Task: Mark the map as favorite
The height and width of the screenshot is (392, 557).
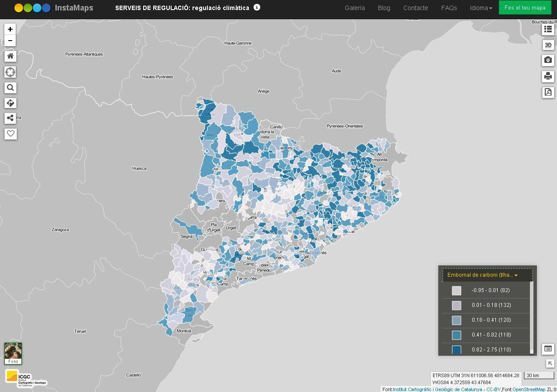Action: (x=10, y=134)
